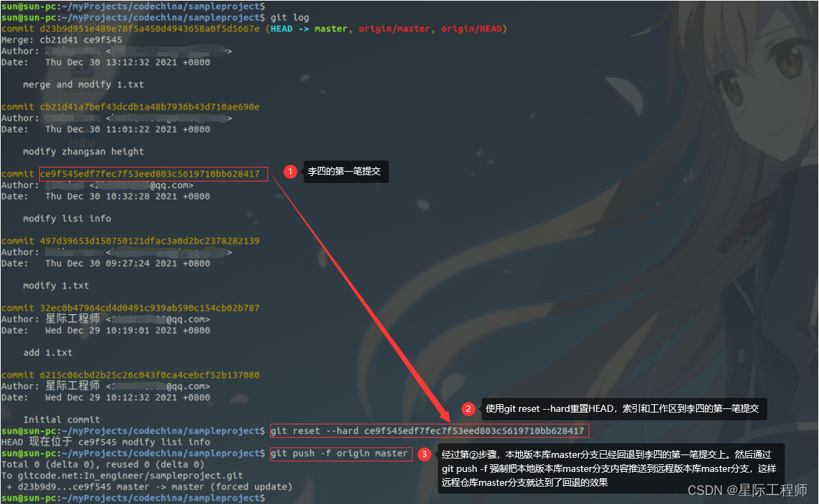The width and height of the screenshot is (819, 504).
Task: Click commit hash ce9f545edf7fec7f53eed803c5619710bb628417 in log
Action: pos(149,174)
